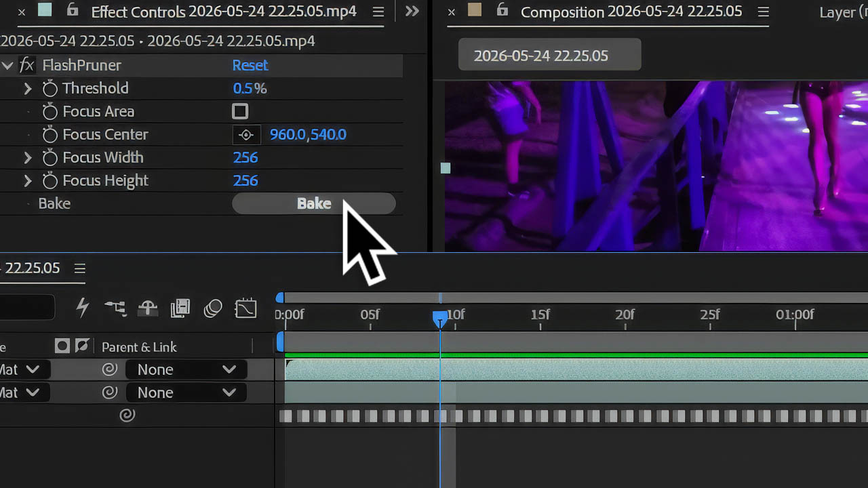Switch to the Layer panel tab
Image resolution: width=868 pixels, height=488 pixels.
(x=843, y=12)
